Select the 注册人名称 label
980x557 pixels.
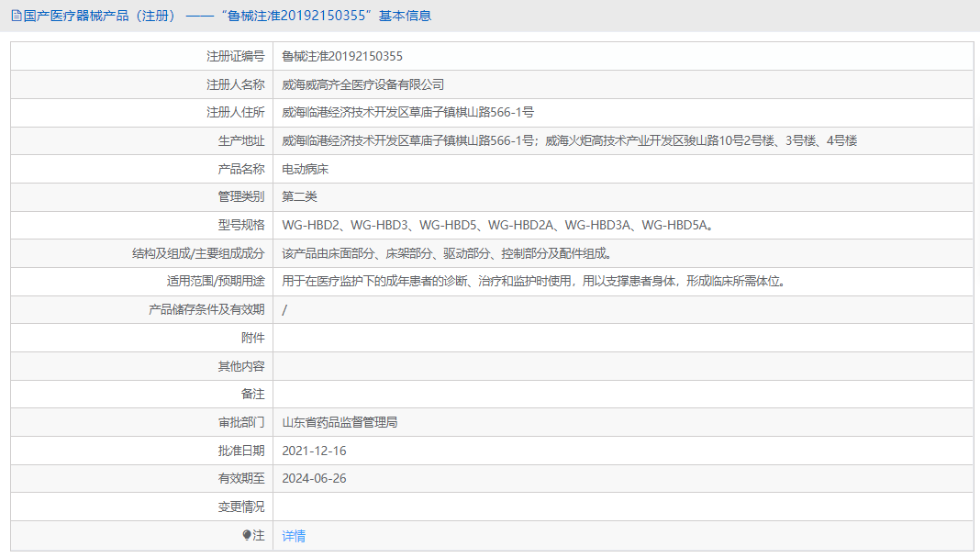click(236, 84)
